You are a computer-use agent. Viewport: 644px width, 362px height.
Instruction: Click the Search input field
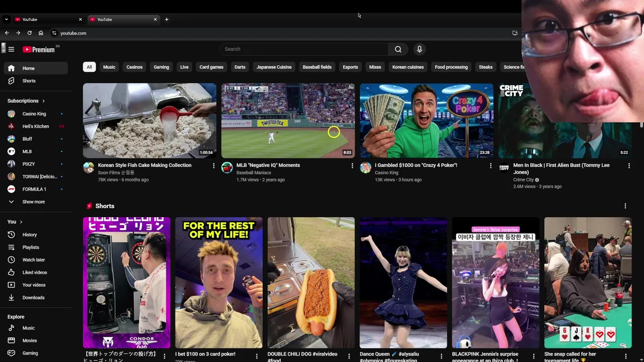coord(304,49)
